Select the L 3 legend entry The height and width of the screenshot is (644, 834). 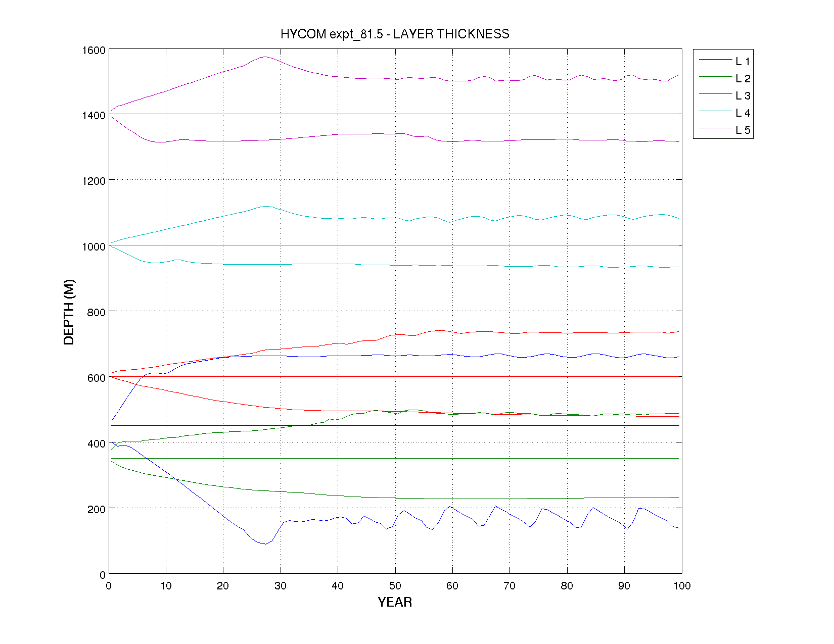pyautogui.click(x=743, y=96)
